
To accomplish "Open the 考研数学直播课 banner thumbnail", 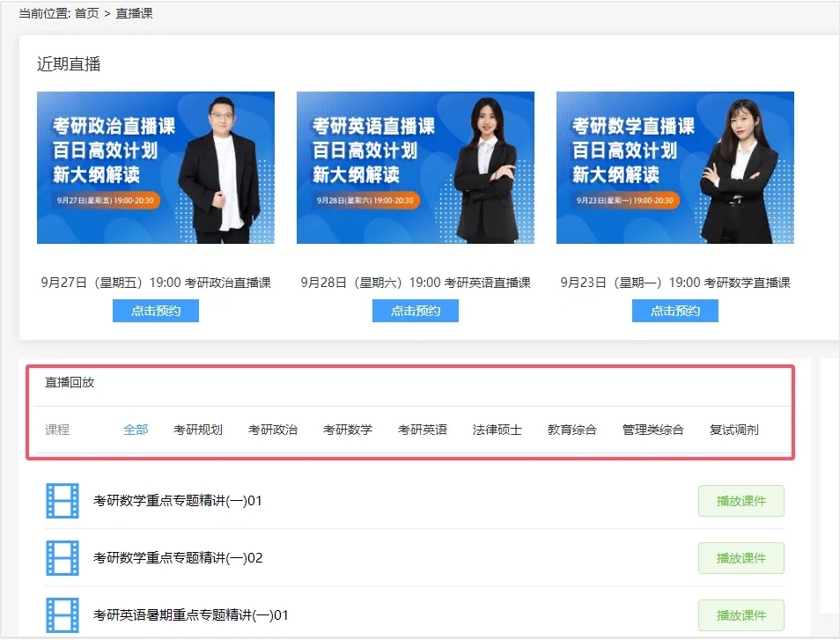I will pyautogui.click(x=674, y=167).
